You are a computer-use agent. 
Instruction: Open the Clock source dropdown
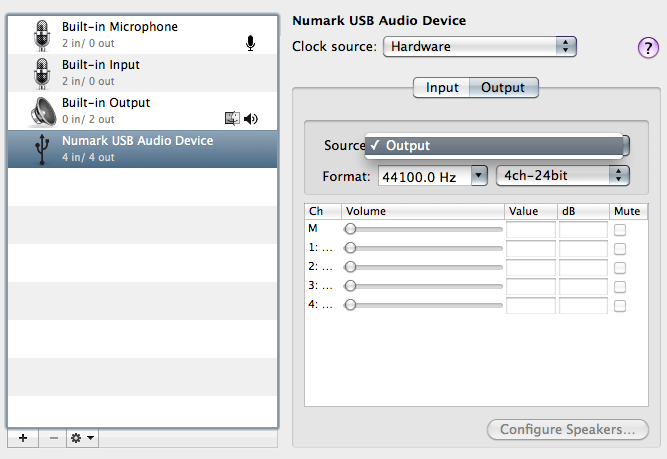coord(480,46)
